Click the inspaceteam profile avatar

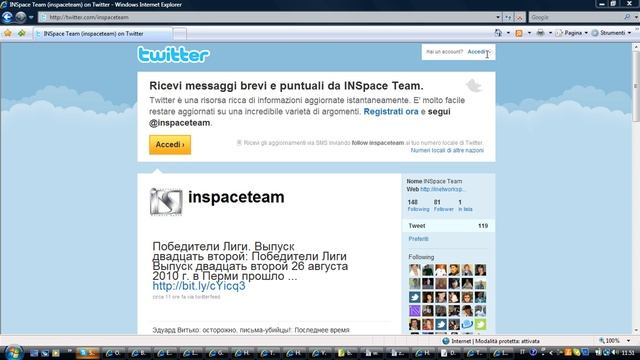click(x=166, y=202)
